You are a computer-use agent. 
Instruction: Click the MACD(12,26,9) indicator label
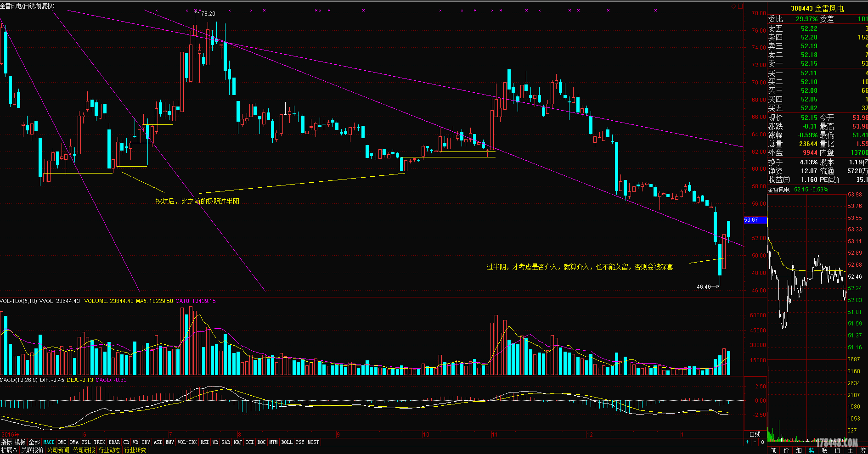pyautogui.click(x=19, y=380)
